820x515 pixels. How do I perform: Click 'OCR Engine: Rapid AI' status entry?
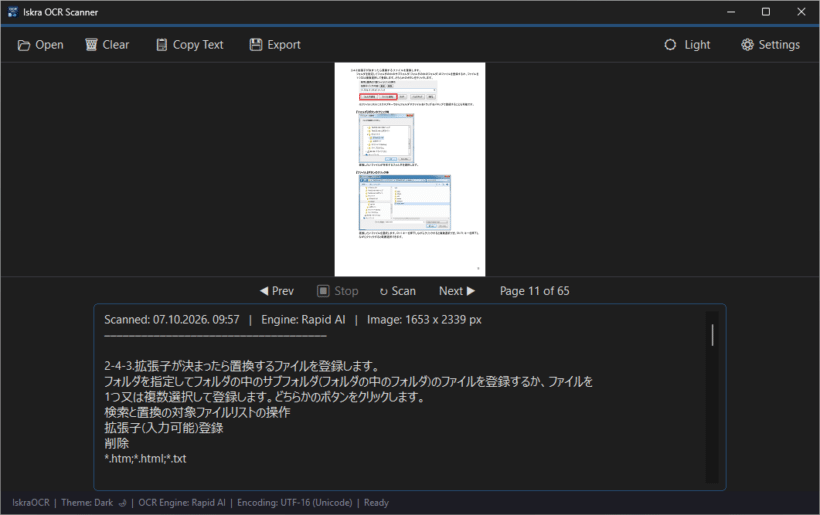[x=182, y=502]
